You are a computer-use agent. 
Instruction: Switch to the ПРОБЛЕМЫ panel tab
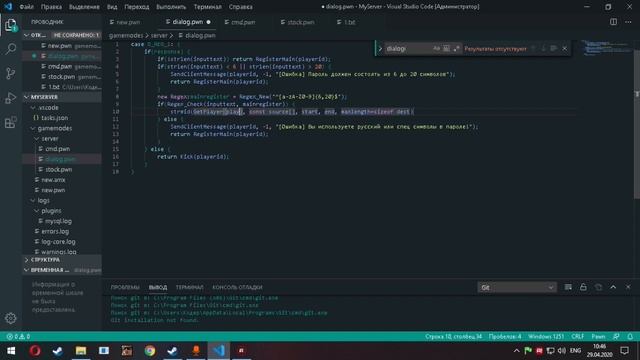coord(125,287)
